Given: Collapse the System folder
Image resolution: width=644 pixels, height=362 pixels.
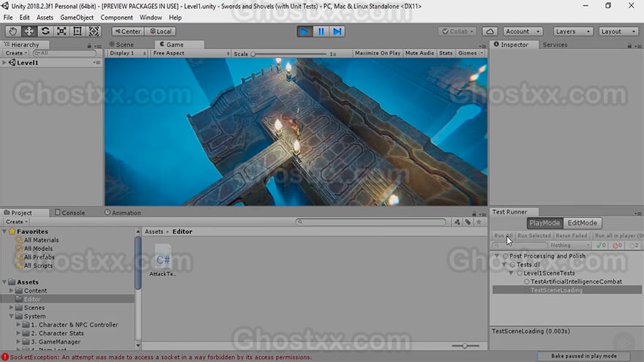Looking at the screenshot, I should point(12,317).
